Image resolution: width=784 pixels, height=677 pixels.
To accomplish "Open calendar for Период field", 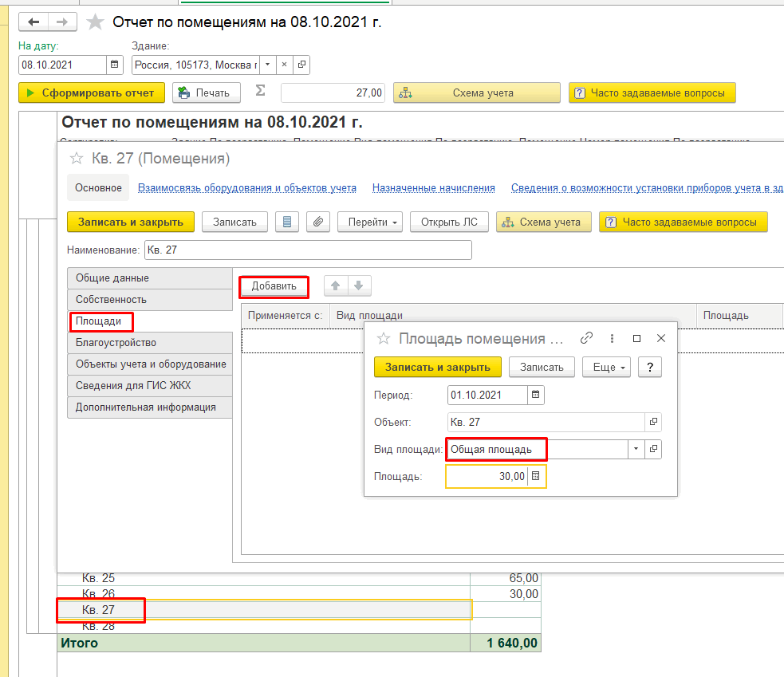I will (536, 395).
